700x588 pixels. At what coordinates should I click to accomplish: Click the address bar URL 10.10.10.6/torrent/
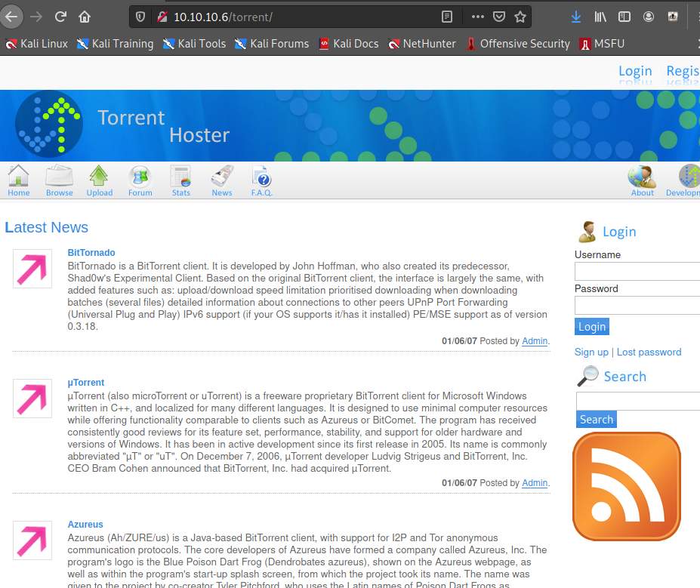tap(223, 17)
